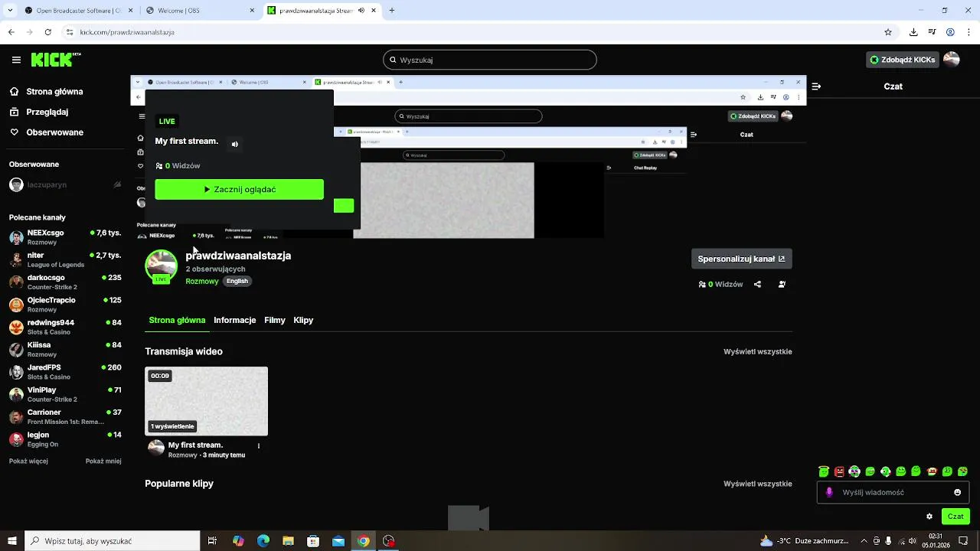This screenshot has height=551, width=980.
Task: Insert the last emote in the row
Action: (x=962, y=471)
